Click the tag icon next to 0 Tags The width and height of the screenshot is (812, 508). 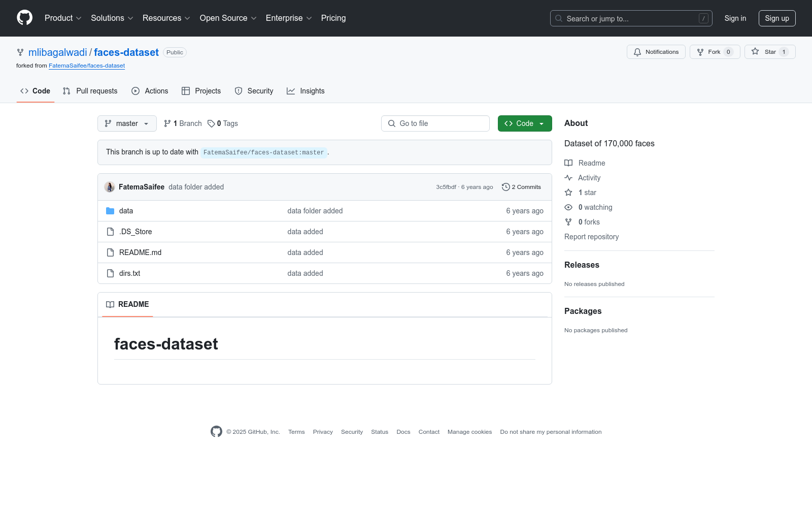coord(211,123)
